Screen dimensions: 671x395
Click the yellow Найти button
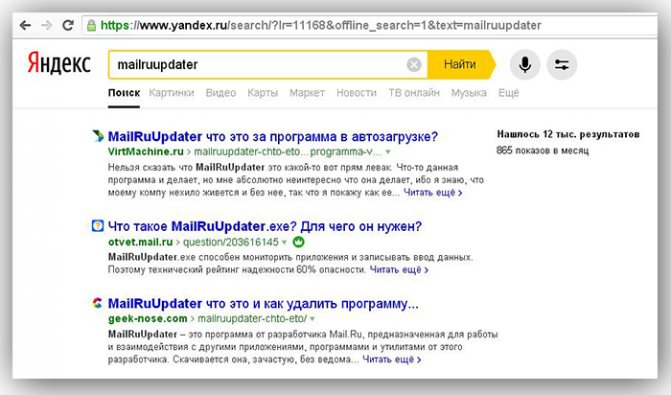(461, 65)
